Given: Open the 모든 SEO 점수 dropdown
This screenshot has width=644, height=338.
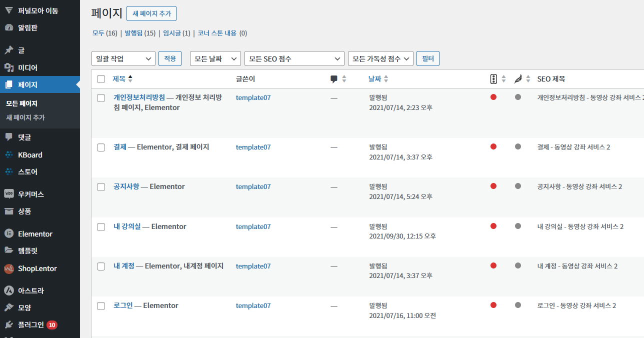Looking at the screenshot, I should coord(294,58).
